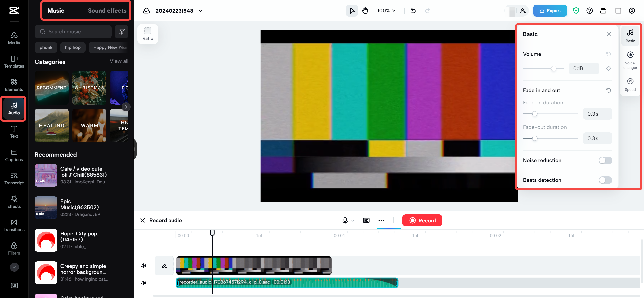Switch to the Voice changer settings

[630, 59]
